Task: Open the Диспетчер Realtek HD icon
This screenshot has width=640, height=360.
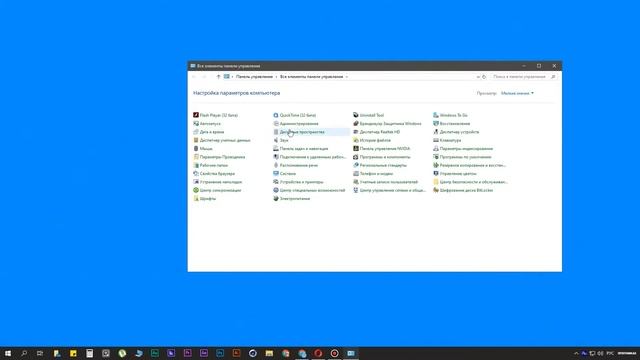Action: point(356,132)
